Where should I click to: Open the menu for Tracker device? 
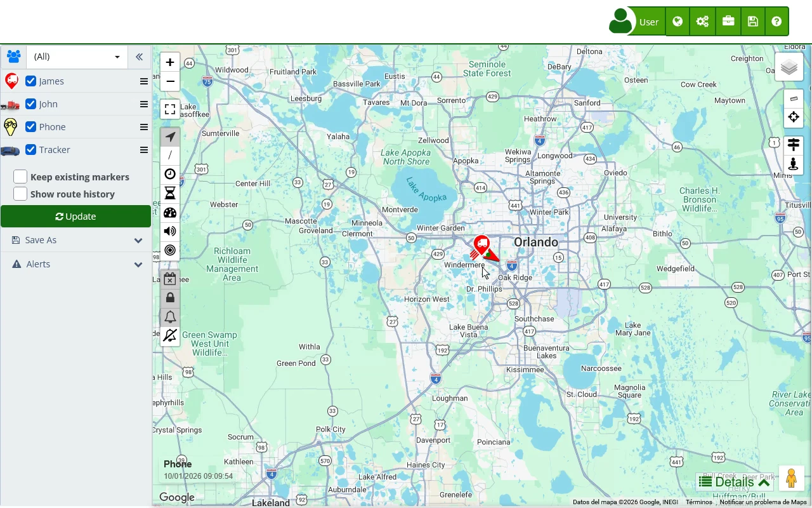tap(144, 150)
